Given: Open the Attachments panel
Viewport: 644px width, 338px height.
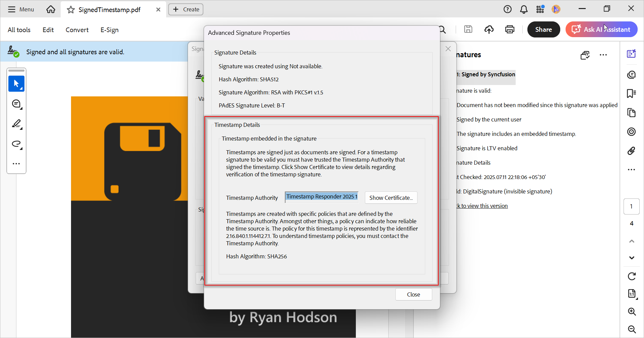Looking at the screenshot, I should tap(631, 151).
